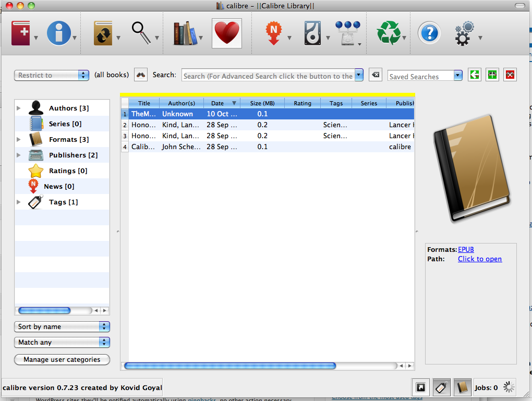Open Preferences with the gears icon
The width and height of the screenshot is (532, 401).
464,33
